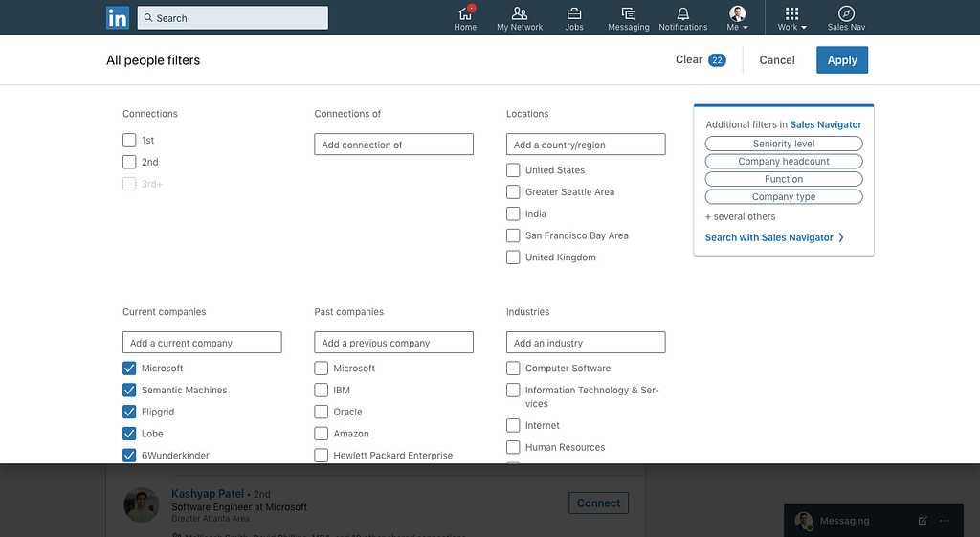Check Computer Software industry
This screenshot has width=980, height=537.
coord(513,369)
